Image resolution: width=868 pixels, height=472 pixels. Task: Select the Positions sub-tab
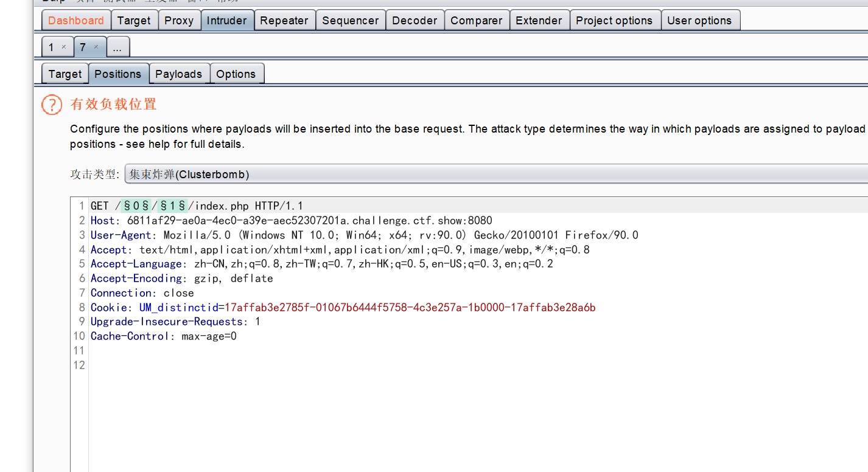click(118, 74)
